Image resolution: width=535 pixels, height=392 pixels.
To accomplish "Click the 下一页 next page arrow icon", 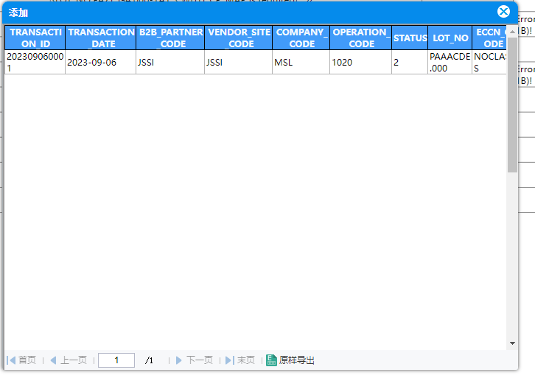I will [179, 360].
